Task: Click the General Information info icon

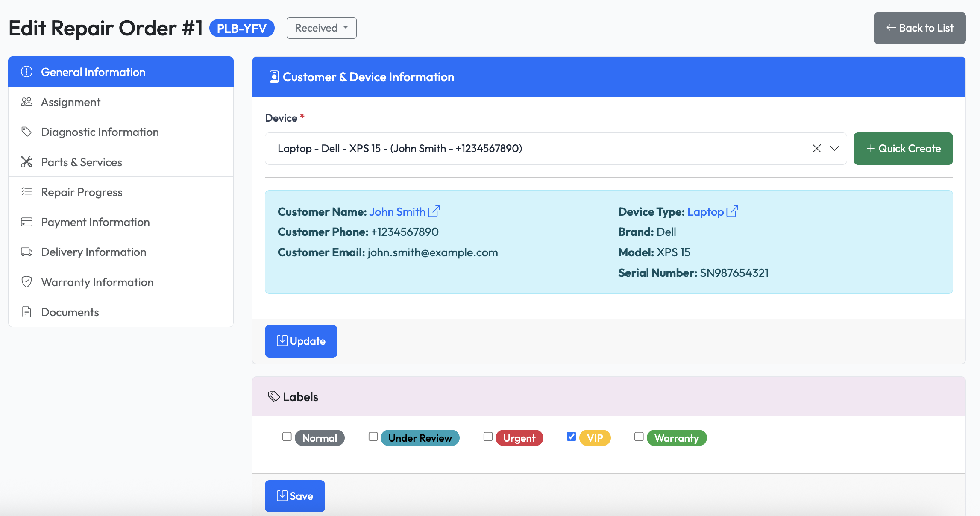Action: pos(26,72)
